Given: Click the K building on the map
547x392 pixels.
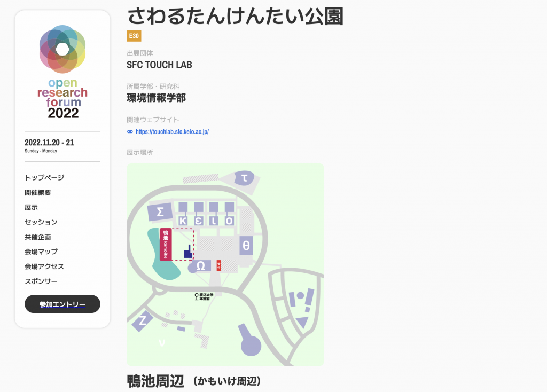Looking at the screenshot, I should pyautogui.click(x=183, y=221).
